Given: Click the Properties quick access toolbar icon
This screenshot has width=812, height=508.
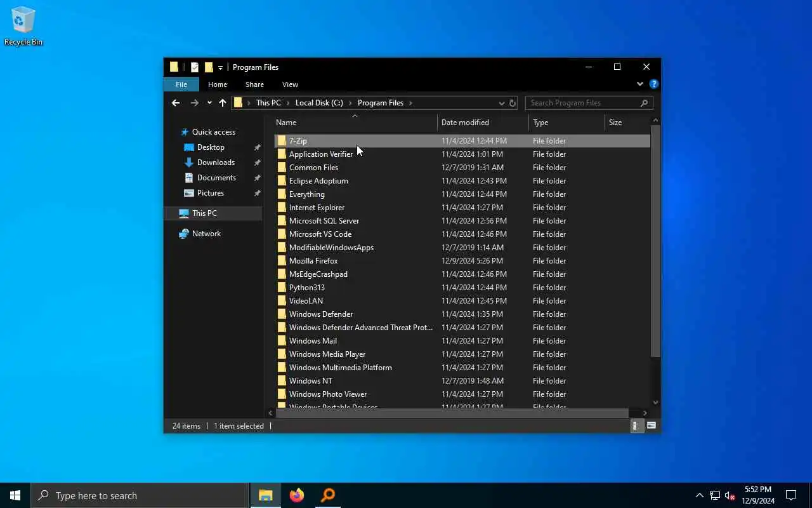Looking at the screenshot, I should pyautogui.click(x=195, y=67).
